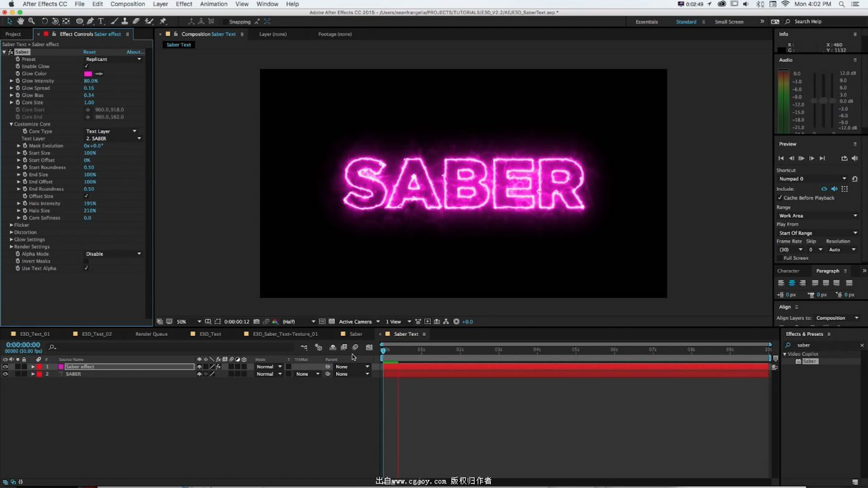The image size is (868, 488).
Task: Mute audio in Preview panel
Action: (x=855, y=158)
